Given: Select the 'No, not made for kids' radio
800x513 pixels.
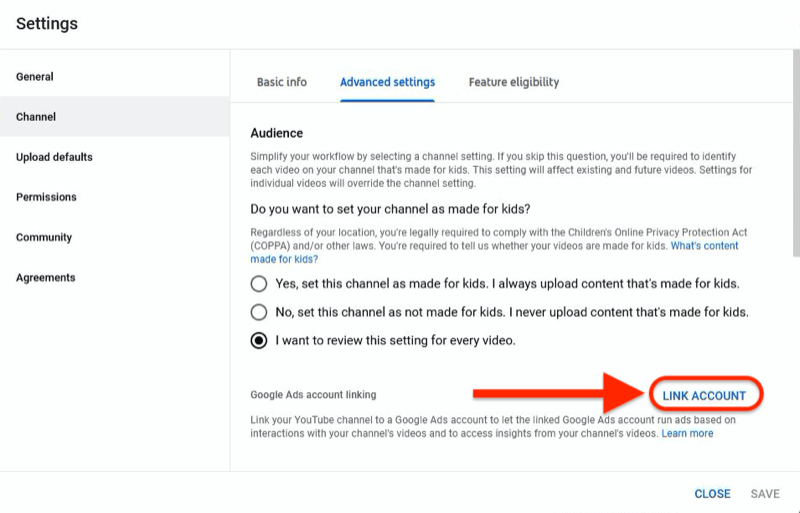Looking at the screenshot, I should tap(259, 312).
